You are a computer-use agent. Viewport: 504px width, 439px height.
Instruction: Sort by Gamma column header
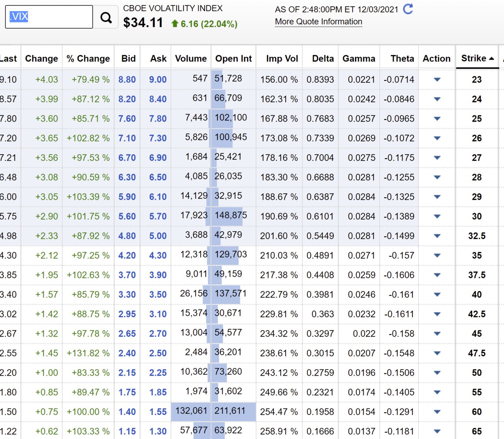[359, 59]
